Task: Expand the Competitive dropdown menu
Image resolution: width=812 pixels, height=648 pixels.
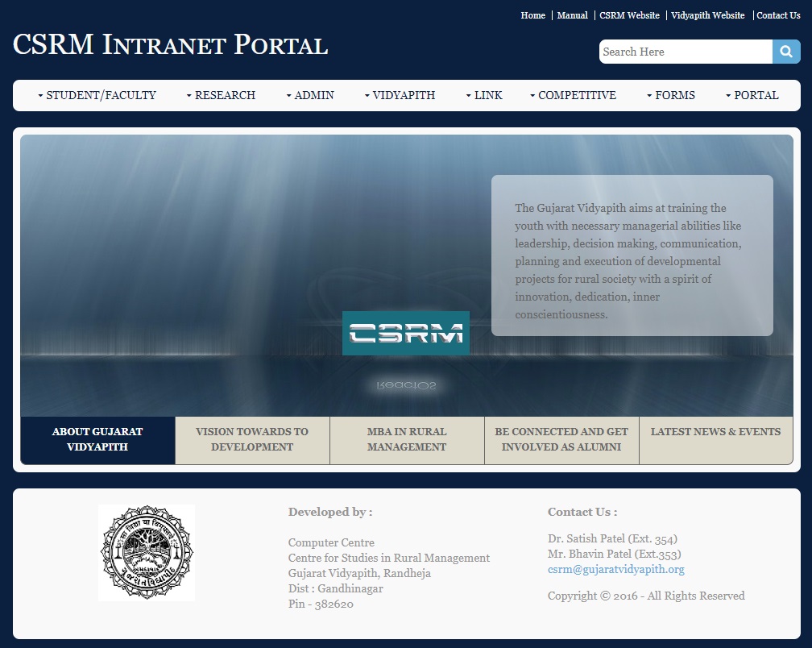Action: [574, 95]
